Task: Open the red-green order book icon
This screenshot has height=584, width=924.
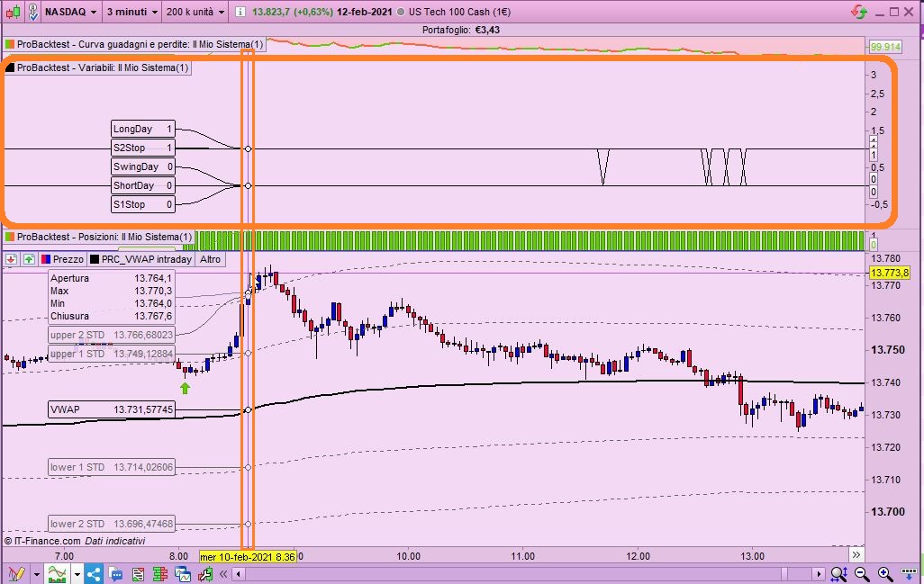Action: click(159, 574)
